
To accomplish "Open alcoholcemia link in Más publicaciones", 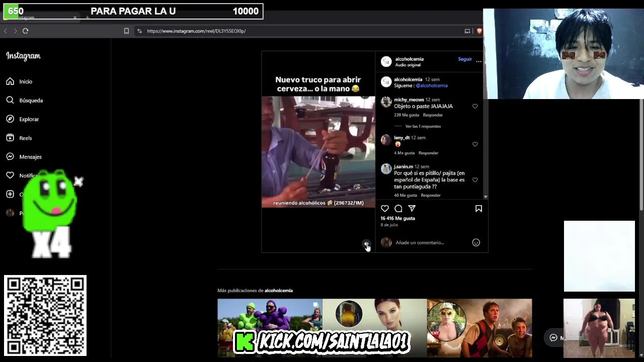I will [279, 291].
